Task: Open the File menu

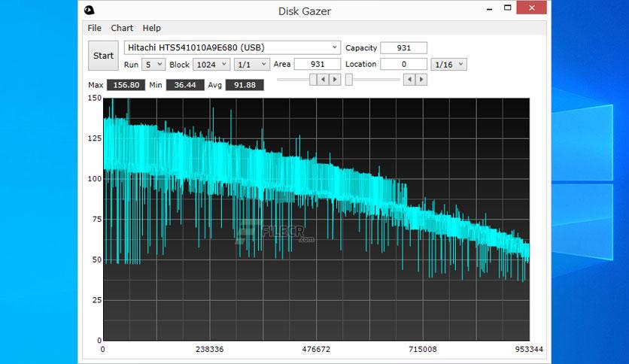Action: (94, 28)
